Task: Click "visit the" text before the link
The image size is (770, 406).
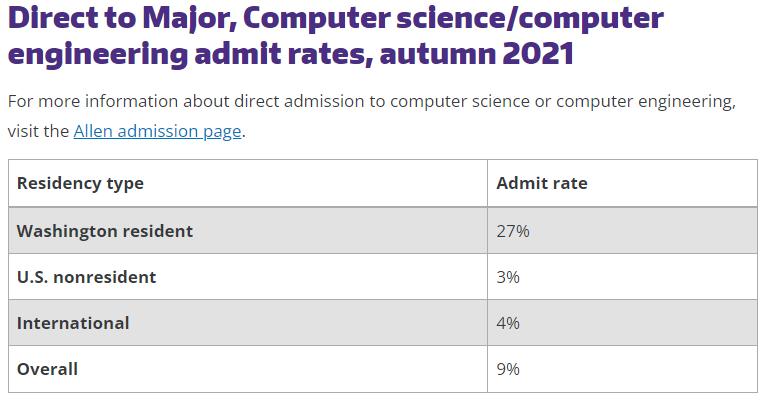Action: coord(38,131)
